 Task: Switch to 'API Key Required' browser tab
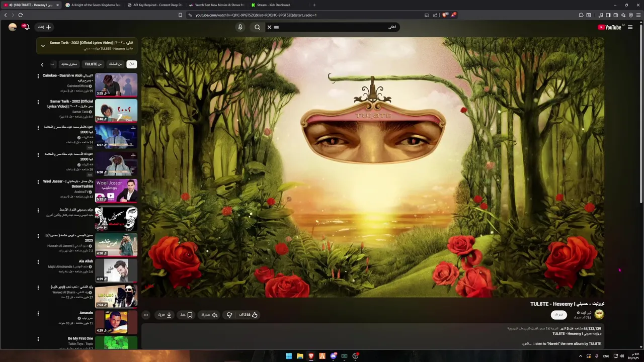tap(154, 5)
